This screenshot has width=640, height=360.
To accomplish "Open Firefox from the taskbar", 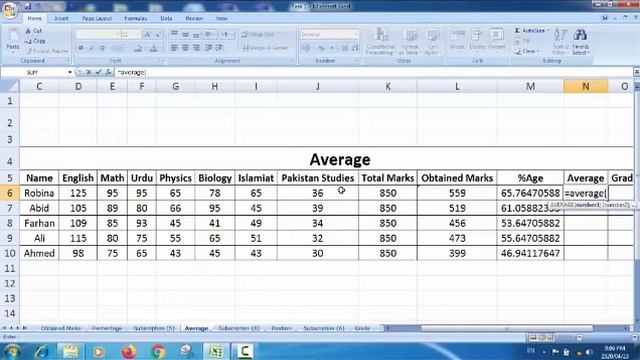I will click(x=129, y=351).
